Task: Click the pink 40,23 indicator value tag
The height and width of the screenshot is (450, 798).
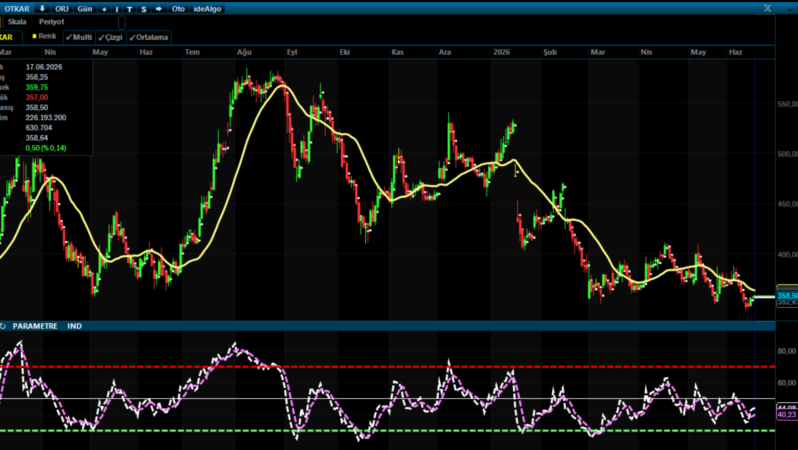Action: (787, 415)
